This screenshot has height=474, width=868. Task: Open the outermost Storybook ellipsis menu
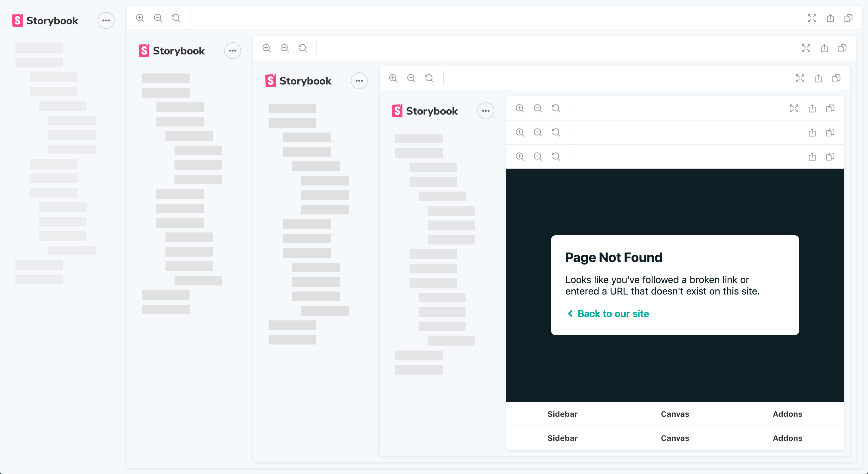[106, 20]
